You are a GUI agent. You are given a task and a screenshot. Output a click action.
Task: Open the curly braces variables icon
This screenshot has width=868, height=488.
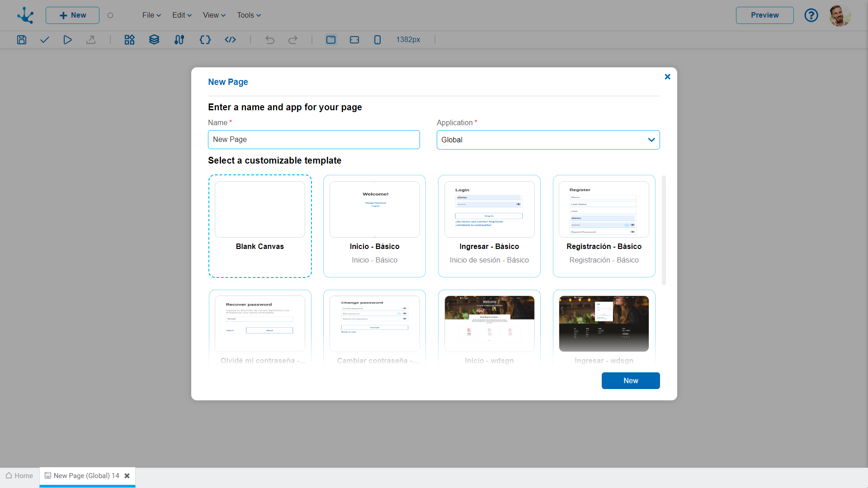[x=205, y=40]
